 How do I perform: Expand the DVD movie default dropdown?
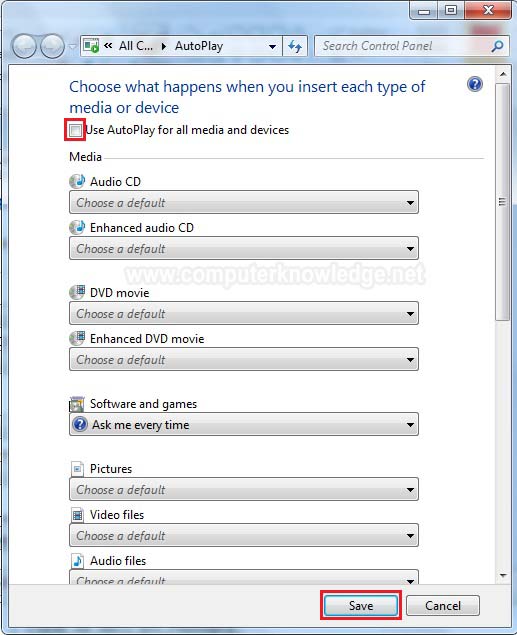pos(244,313)
